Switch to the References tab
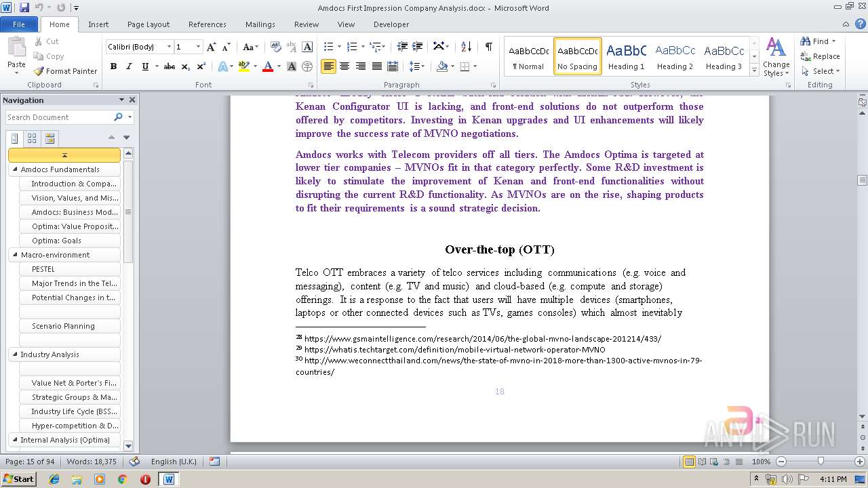 click(208, 24)
